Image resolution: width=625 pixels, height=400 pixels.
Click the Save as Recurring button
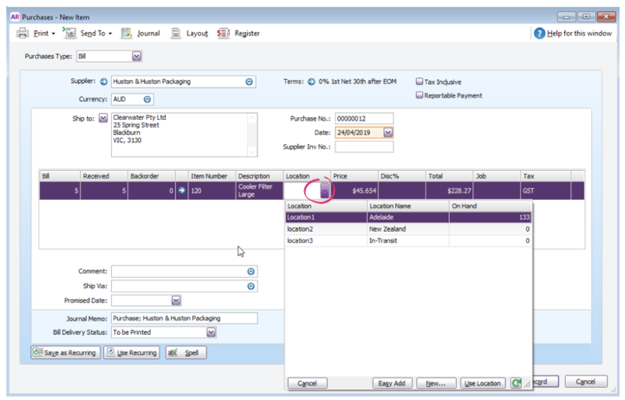coord(65,353)
